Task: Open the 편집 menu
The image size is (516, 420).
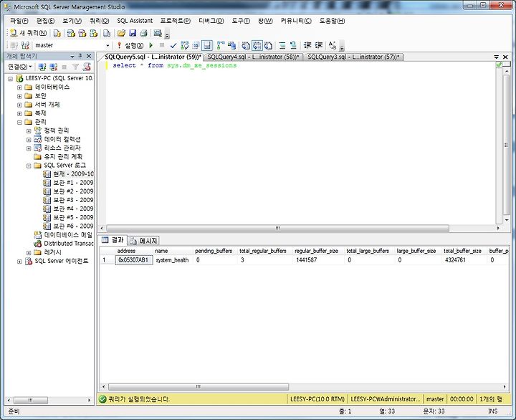Action: tap(45, 20)
